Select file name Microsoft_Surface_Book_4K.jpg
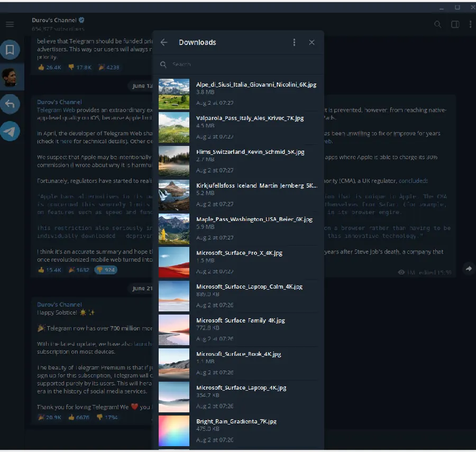476x452 pixels. 239,354
